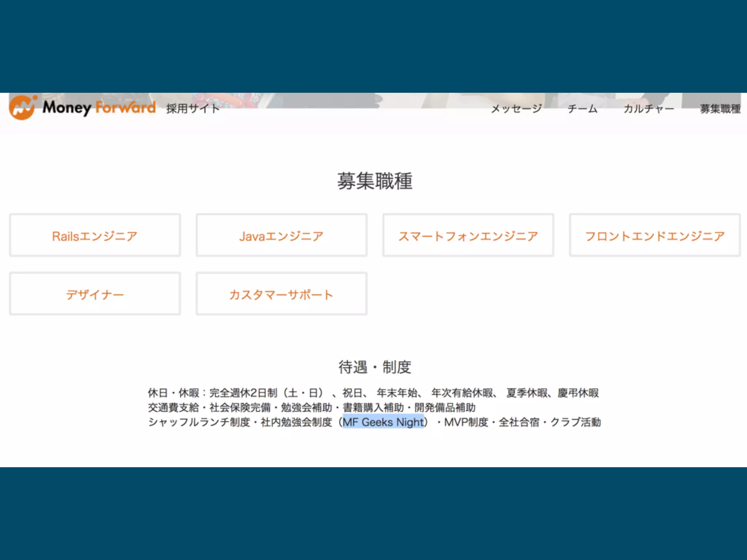Click the 書籍購入補助 benefit text
The height and width of the screenshot is (560, 747).
point(373,408)
